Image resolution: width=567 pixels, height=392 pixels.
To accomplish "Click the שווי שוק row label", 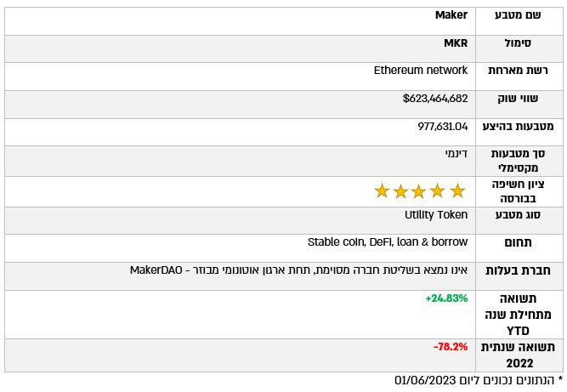I will [x=518, y=99].
